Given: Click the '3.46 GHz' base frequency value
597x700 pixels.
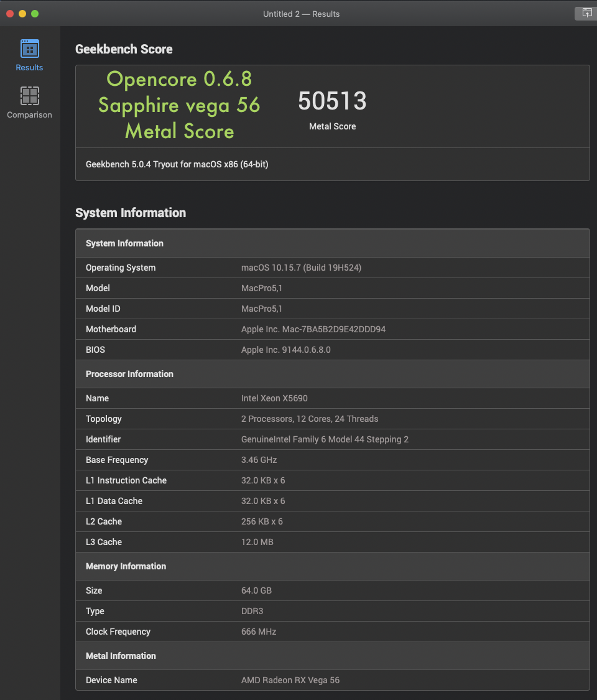Looking at the screenshot, I should tap(259, 460).
